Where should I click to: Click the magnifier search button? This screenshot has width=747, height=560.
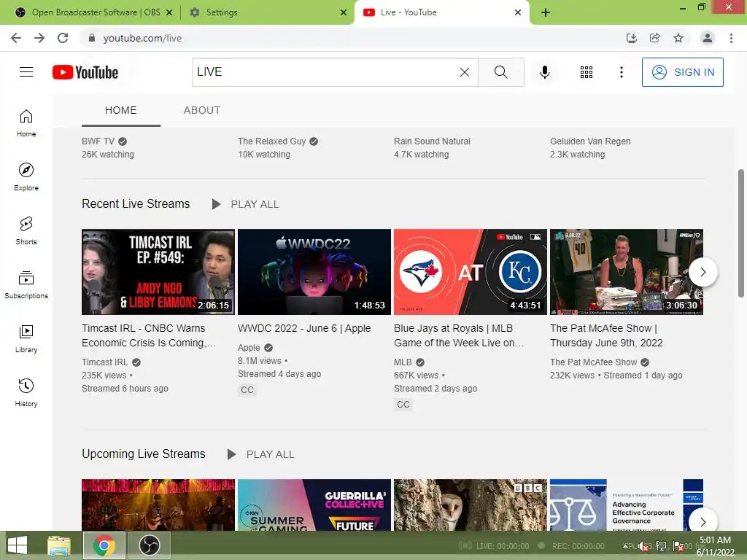(x=500, y=72)
